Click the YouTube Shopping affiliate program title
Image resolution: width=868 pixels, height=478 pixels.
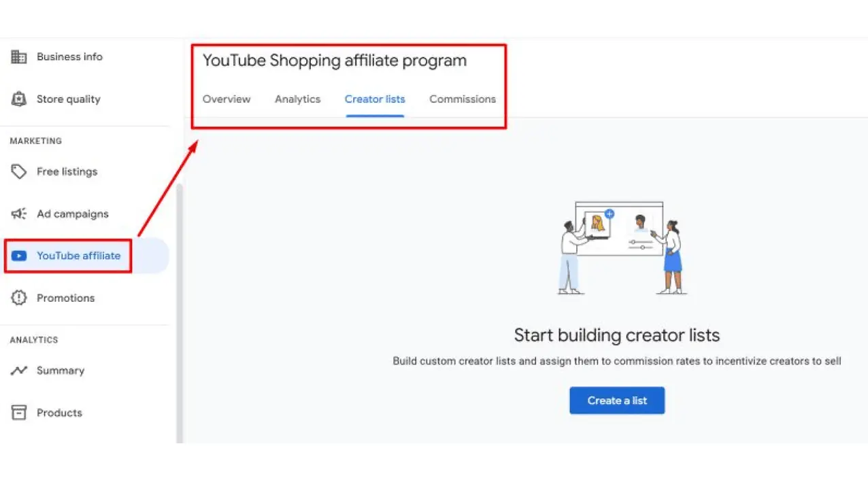point(335,61)
